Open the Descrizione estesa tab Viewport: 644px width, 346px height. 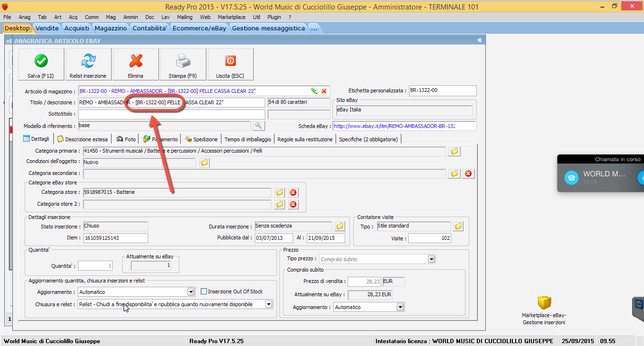[83, 139]
